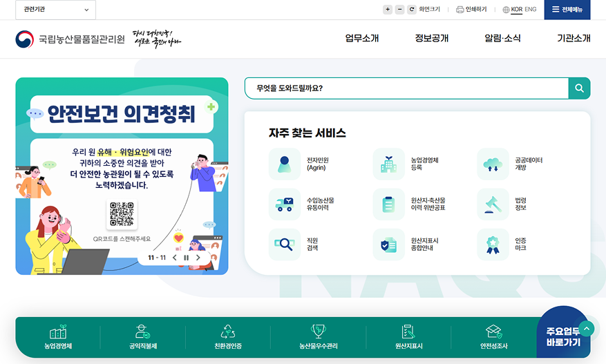The width and height of the screenshot is (606, 364).
Task: Collapse the 주요업무 바로가기 panel arrow
Action: tap(586, 329)
